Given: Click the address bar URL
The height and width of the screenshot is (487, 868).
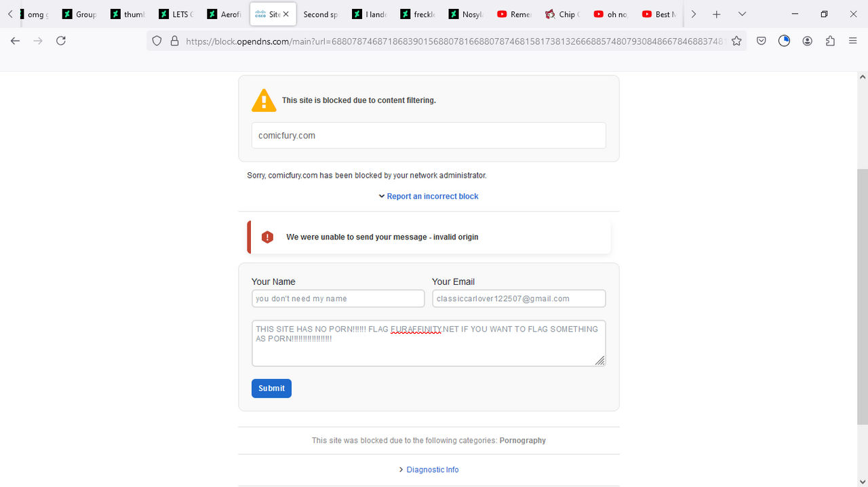Looking at the screenshot, I should point(454,41).
